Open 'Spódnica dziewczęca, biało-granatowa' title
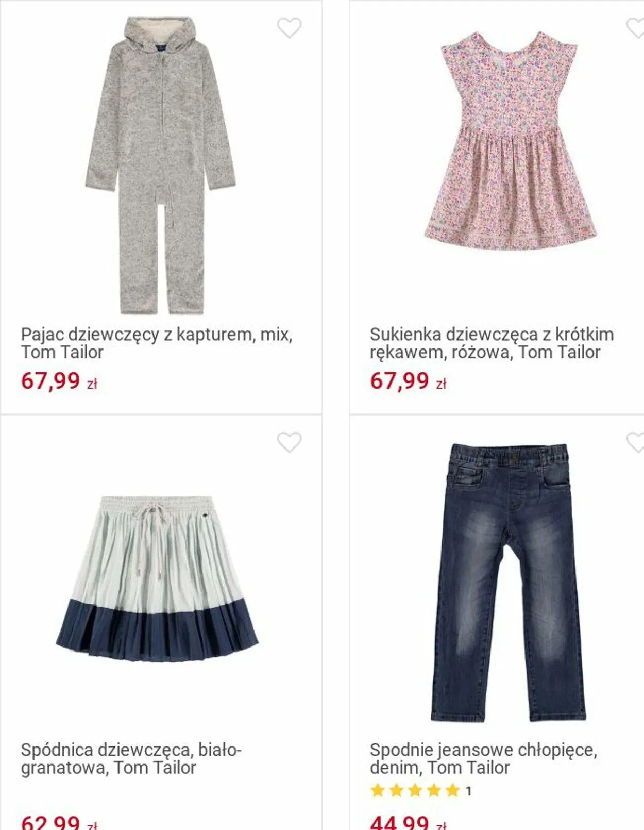 [x=131, y=758]
